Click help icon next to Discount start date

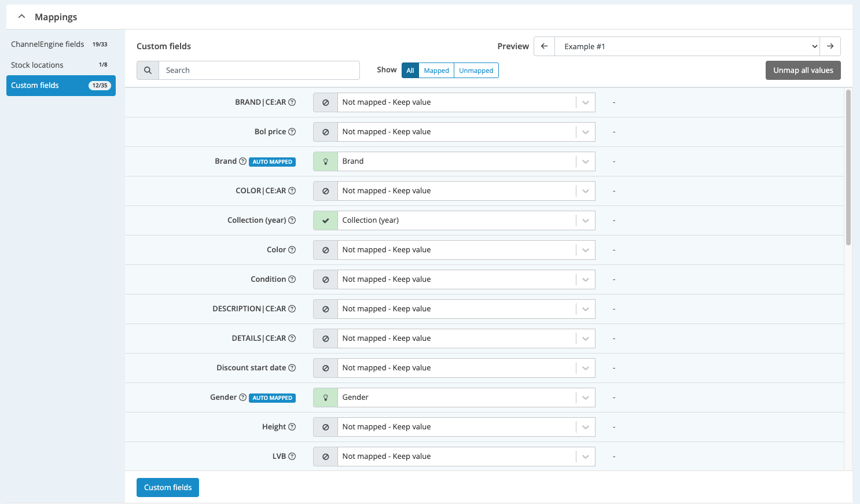tap(292, 368)
